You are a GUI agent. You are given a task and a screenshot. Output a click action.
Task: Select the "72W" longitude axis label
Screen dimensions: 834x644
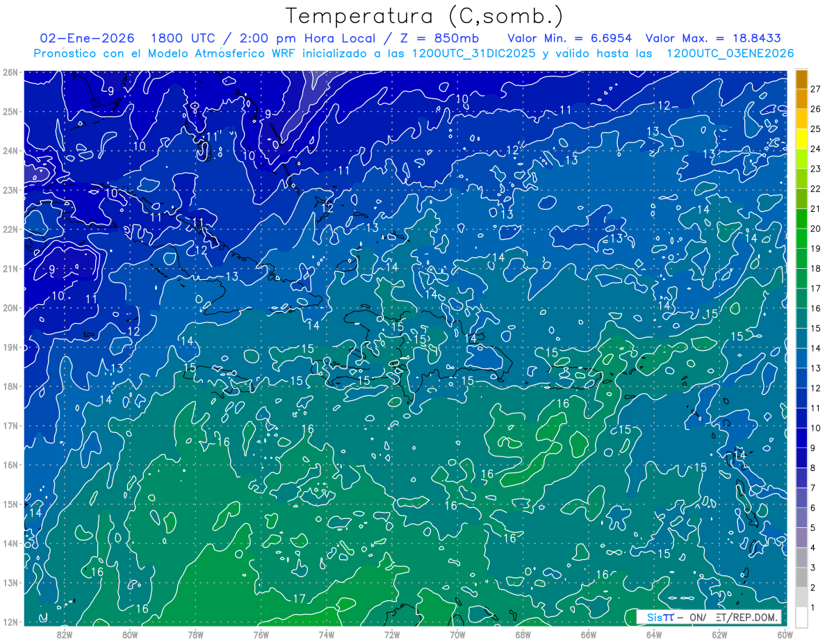(x=392, y=634)
